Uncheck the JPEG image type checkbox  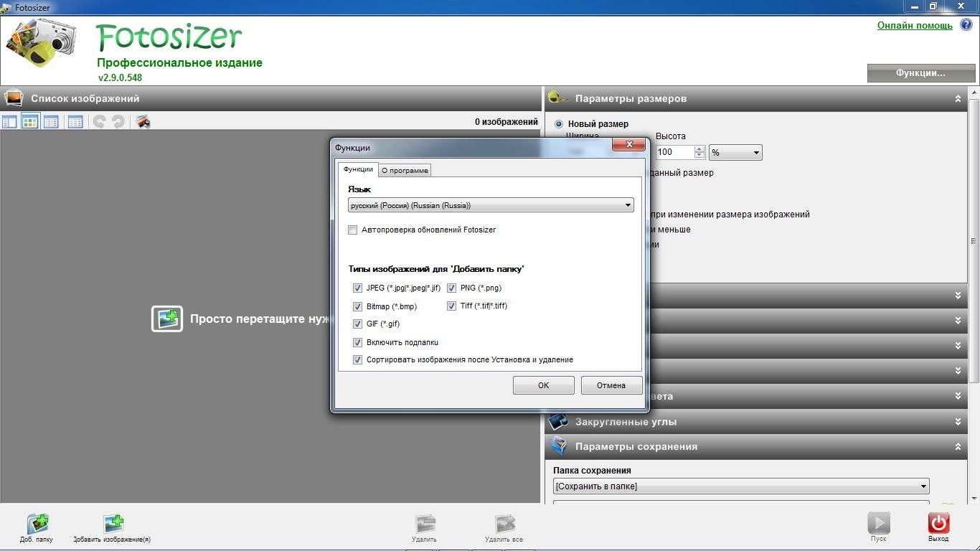coord(357,288)
